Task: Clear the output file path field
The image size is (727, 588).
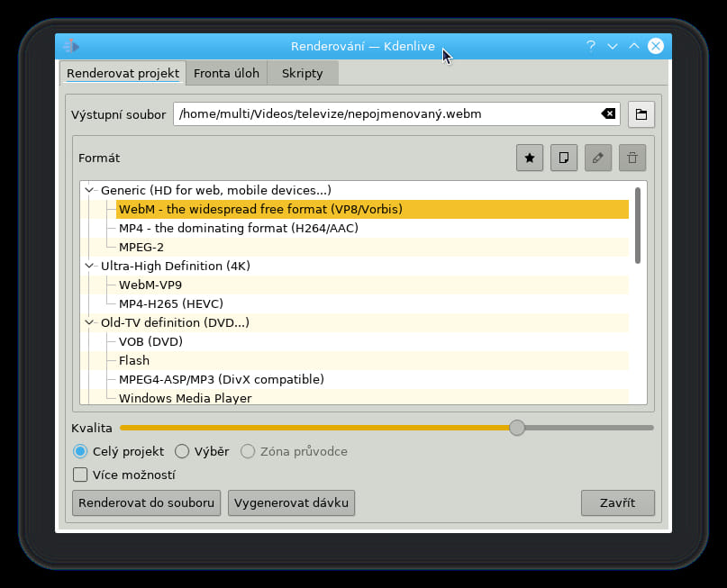Action: point(608,114)
